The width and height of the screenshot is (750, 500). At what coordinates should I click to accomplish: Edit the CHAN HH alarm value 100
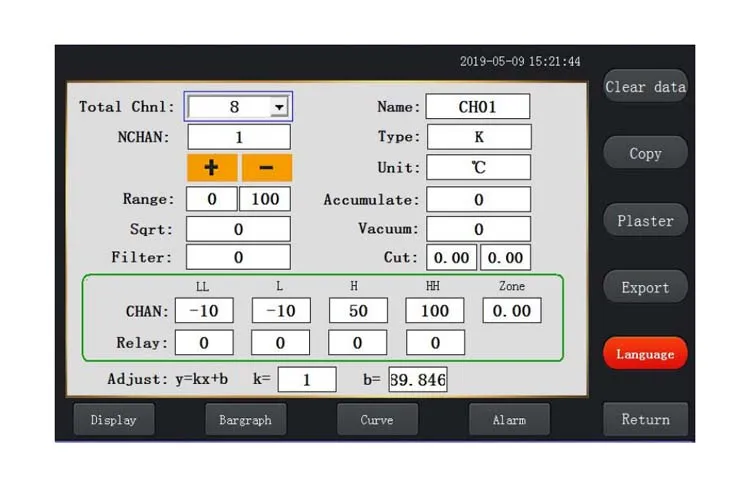click(435, 311)
